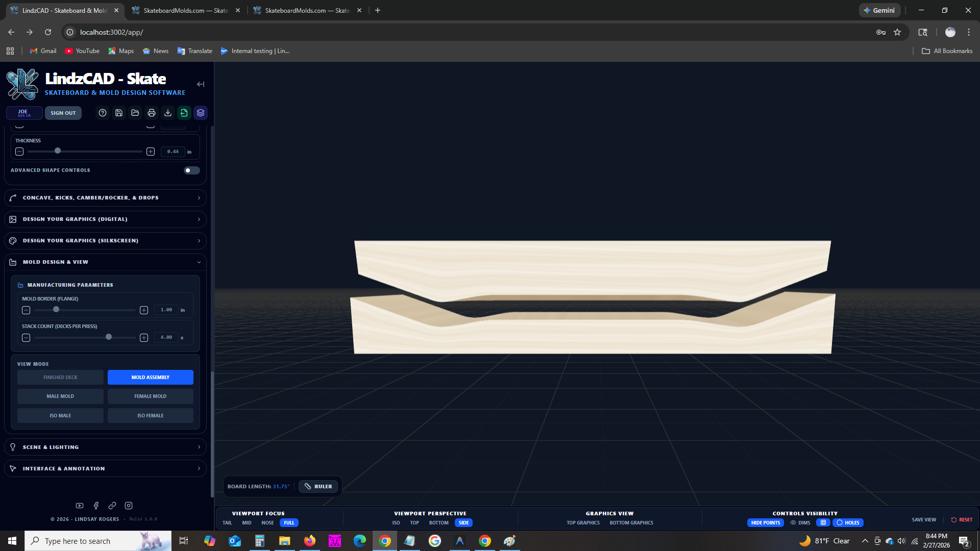980x551 pixels.
Task: Switch viewport perspective to ISO
Action: pyautogui.click(x=396, y=522)
